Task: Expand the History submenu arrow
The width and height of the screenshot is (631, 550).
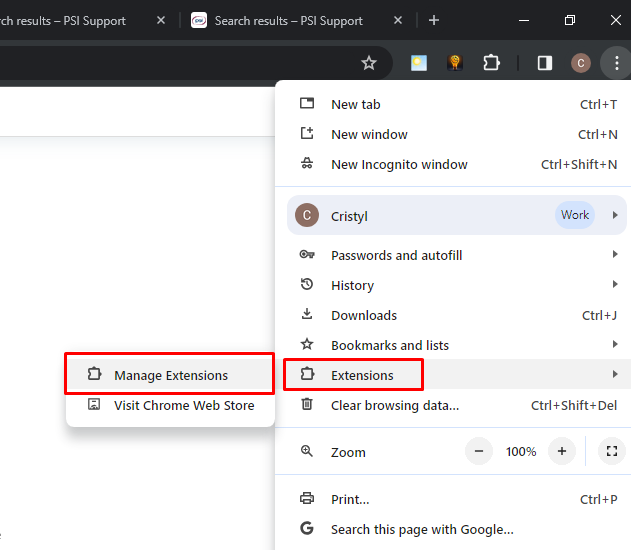Action: (615, 284)
